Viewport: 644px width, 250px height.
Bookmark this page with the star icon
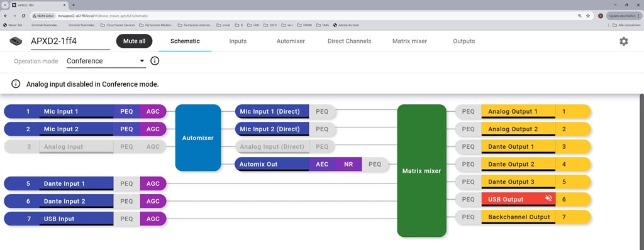pos(588,16)
